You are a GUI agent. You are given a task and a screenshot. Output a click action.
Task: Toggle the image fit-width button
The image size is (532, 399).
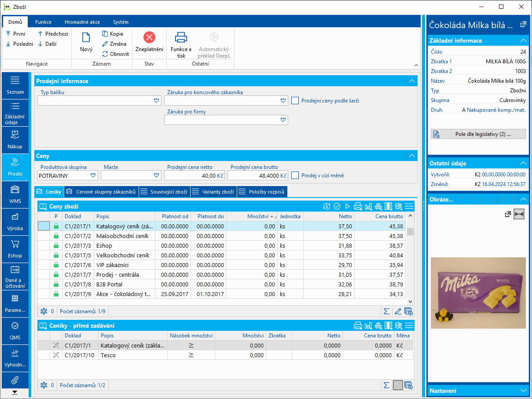click(519, 214)
